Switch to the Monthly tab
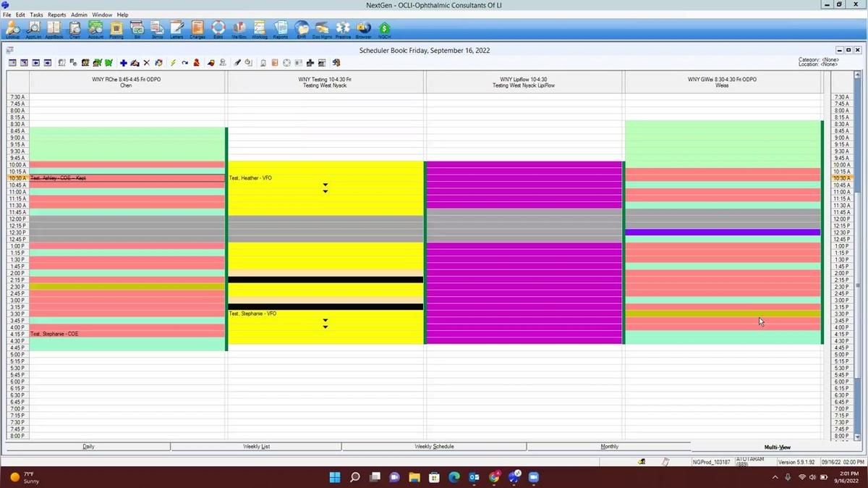The width and height of the screenshot is (868, 488). (609, 446)
